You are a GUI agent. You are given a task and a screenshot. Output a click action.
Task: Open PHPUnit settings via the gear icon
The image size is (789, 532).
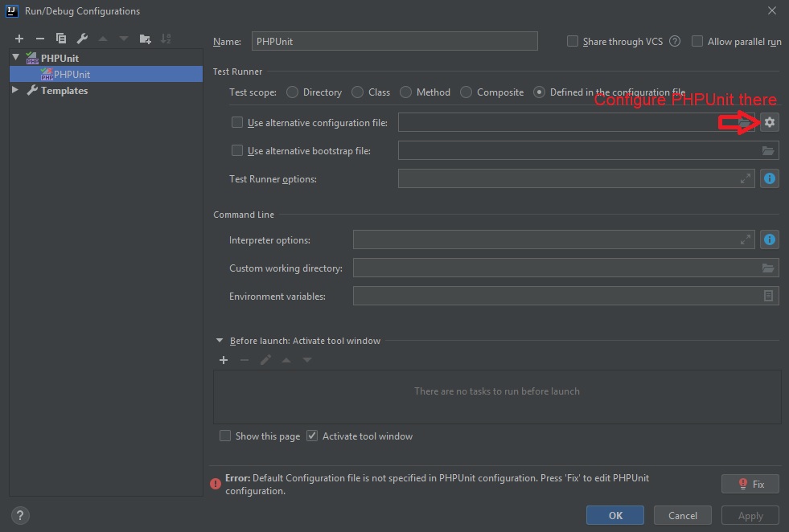coord(770,122)
